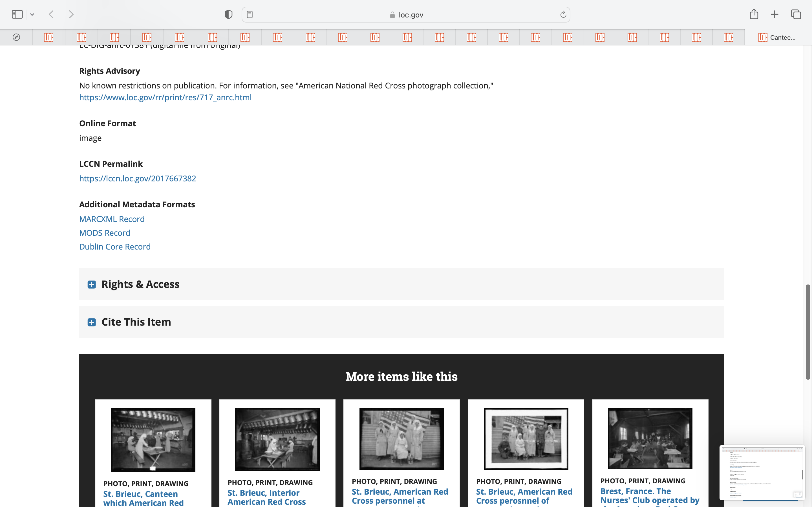Click the privacy shield icon
812x507 pixels.
[228, 14]
